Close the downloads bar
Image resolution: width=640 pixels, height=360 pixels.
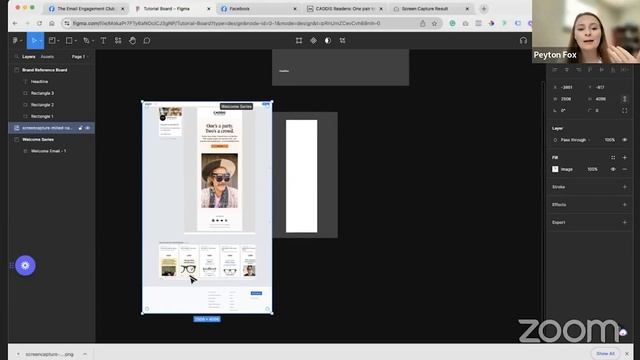(627, 353)
